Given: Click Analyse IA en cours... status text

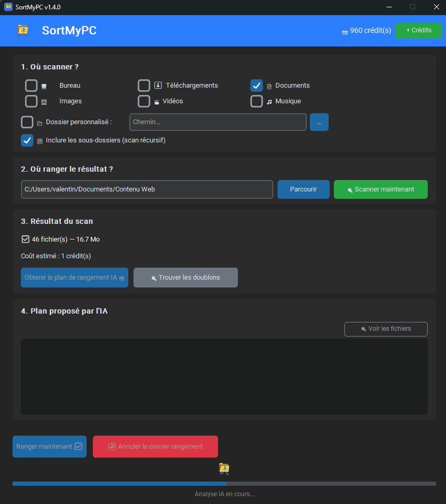Looking at the screenshot, I should point(224,494).
